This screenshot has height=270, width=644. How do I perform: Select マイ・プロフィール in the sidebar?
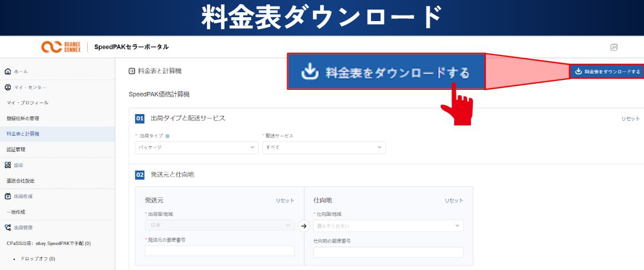tap(27, 103)
